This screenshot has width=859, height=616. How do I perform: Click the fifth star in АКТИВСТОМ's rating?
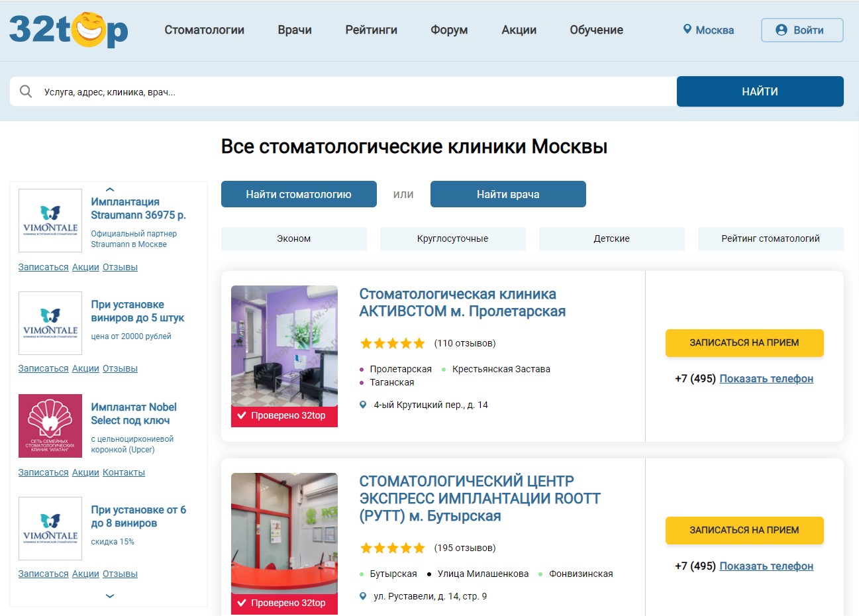tap(419, 343)
